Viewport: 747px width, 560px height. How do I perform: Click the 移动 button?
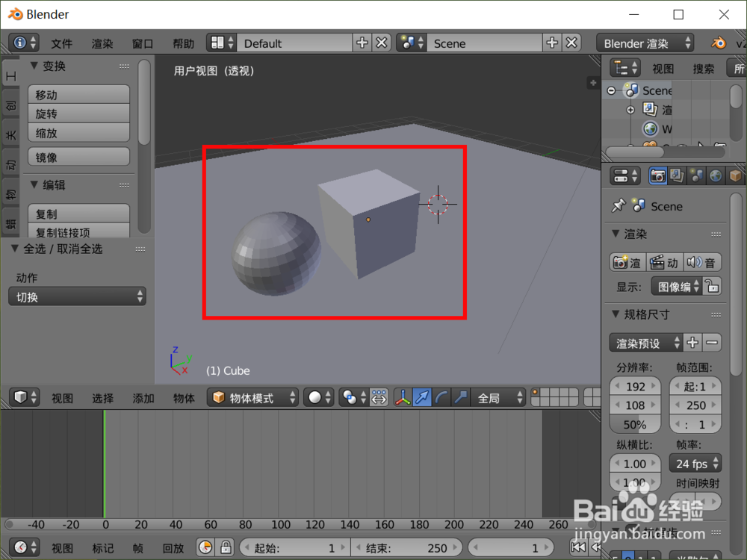tap(79, 94)
